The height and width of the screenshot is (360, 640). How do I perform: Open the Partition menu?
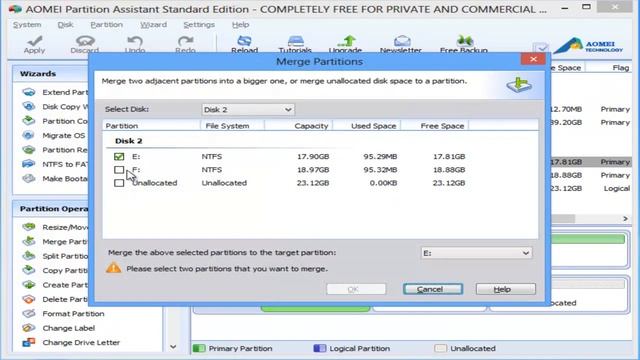(x=107, y=25)
